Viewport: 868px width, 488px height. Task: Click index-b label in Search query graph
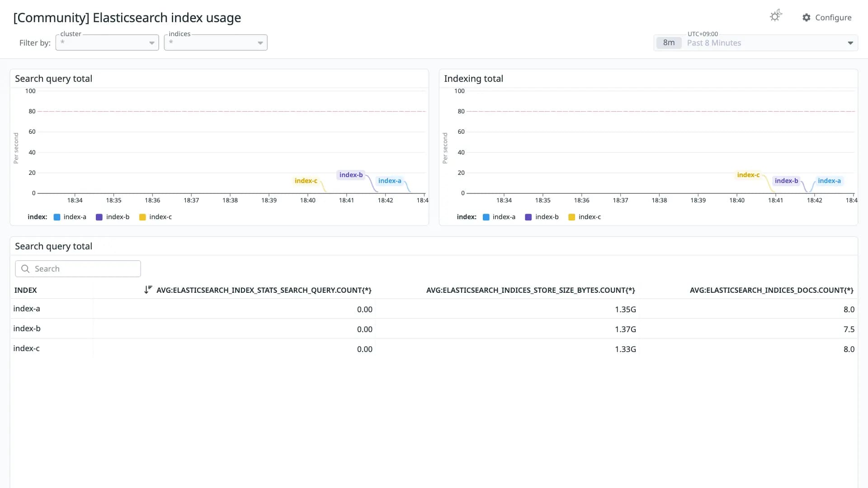point(351,175)
